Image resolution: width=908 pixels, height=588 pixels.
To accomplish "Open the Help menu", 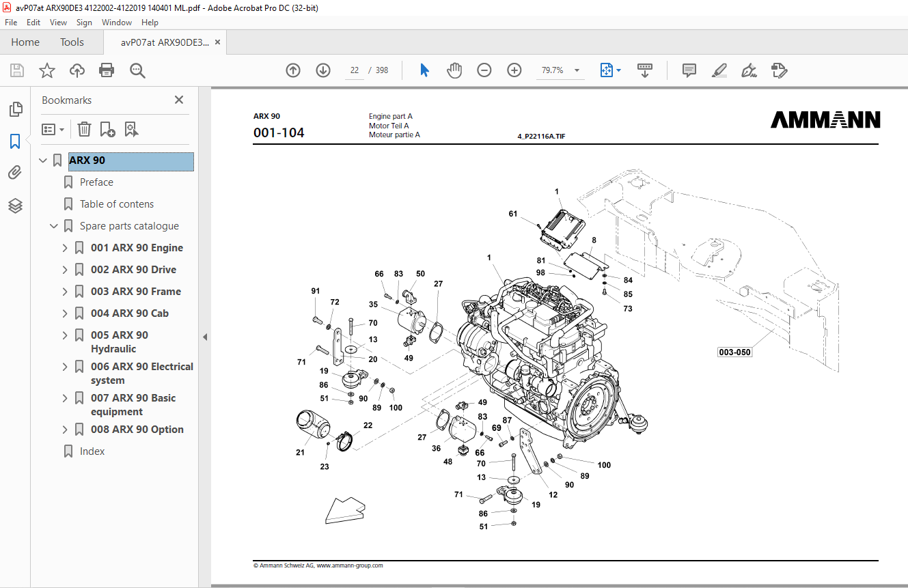I will [x=150, y=23].
